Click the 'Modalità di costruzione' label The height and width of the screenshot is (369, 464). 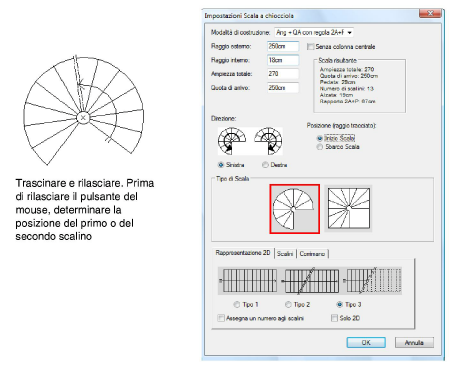[240, 33]
